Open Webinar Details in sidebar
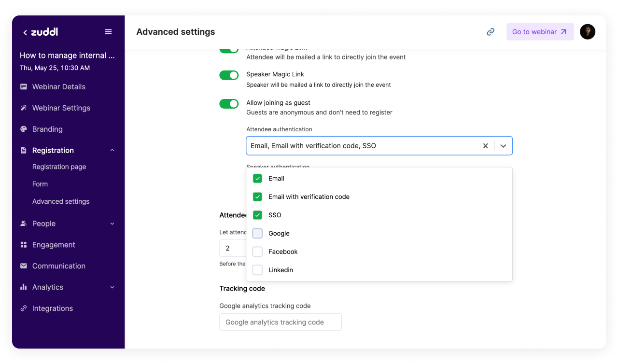Image resolution: width=618 pixels, height=364 pixels. [58, 87]
